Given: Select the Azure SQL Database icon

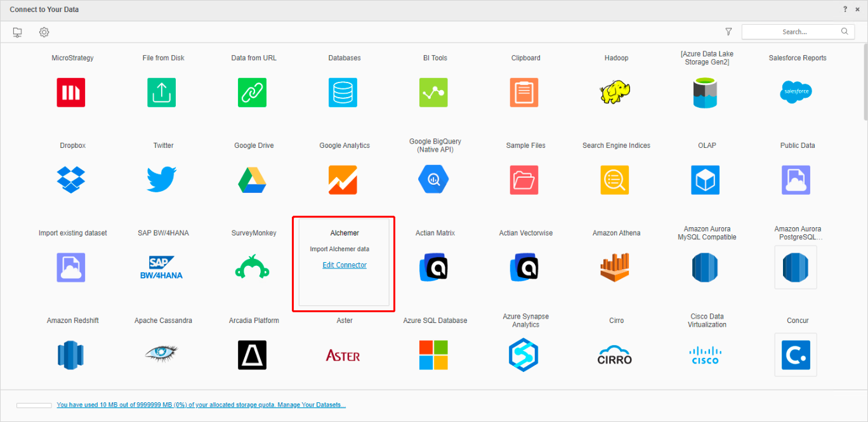Looking at the screenshot, I should click(x=434, y=355).
